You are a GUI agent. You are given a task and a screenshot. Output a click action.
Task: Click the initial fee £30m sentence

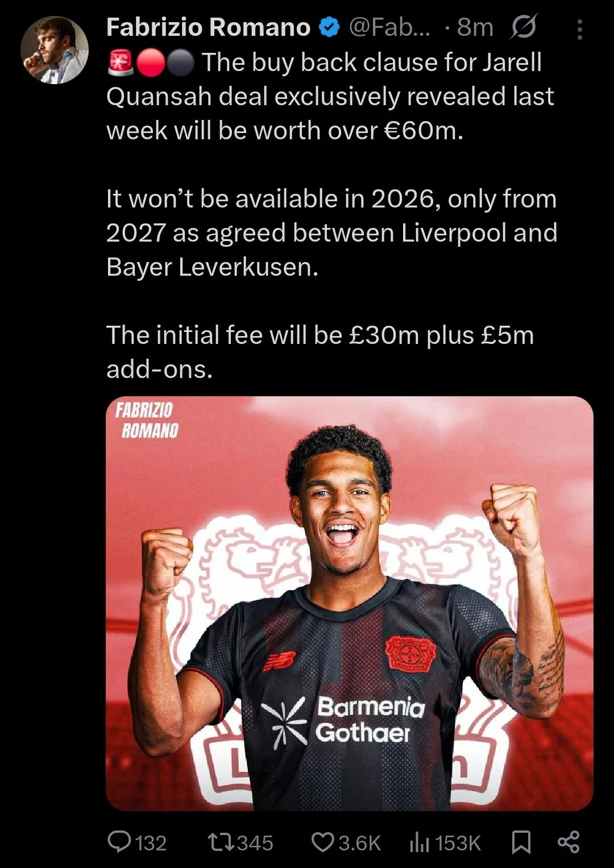point(320,352)
